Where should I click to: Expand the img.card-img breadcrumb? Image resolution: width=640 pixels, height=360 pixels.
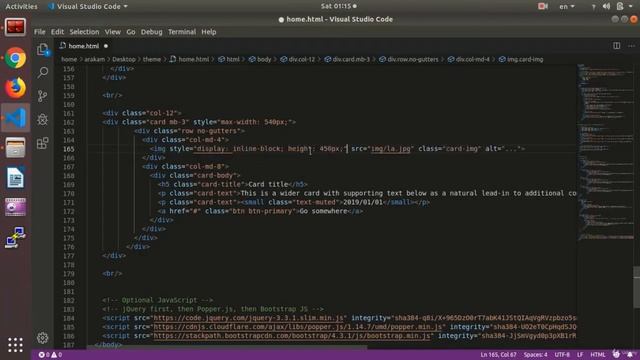pyautogui.click(x=521, y=59)
